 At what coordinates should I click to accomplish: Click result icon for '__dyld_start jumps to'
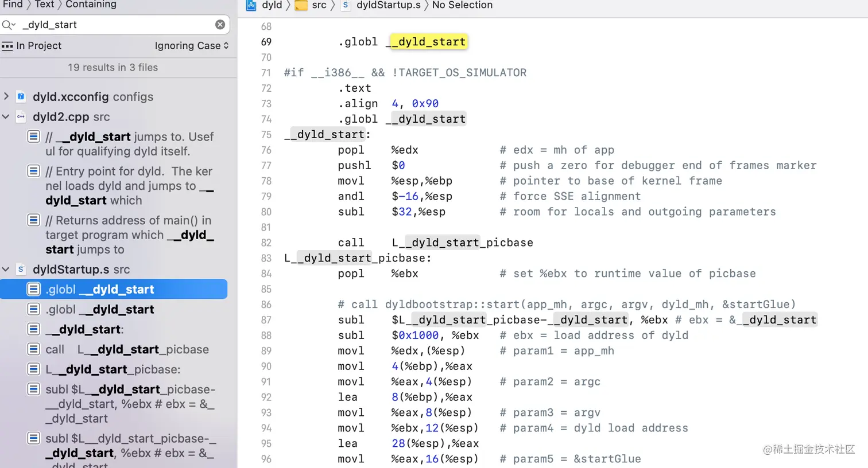(x=34, y=136)
